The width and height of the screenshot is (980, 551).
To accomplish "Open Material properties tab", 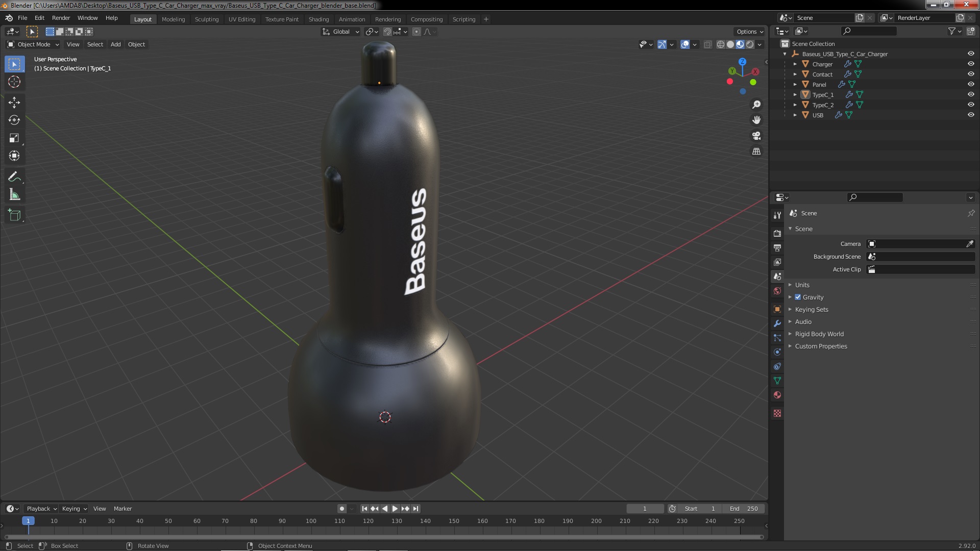I will [777, 395].
